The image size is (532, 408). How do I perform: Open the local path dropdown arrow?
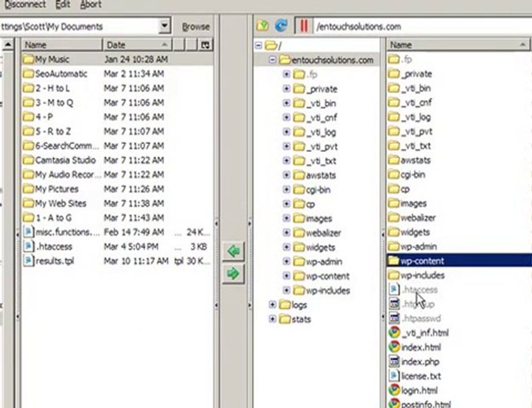(164, 26)
